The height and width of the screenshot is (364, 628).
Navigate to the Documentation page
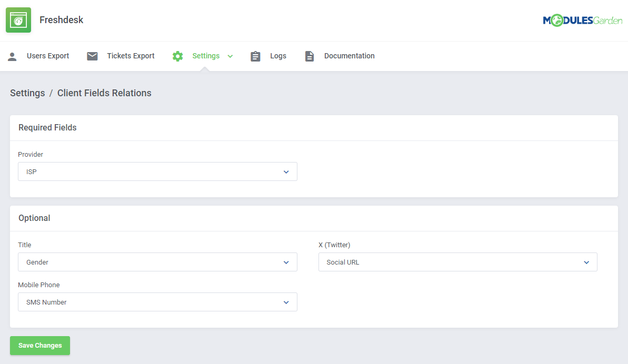coord(349,56)
